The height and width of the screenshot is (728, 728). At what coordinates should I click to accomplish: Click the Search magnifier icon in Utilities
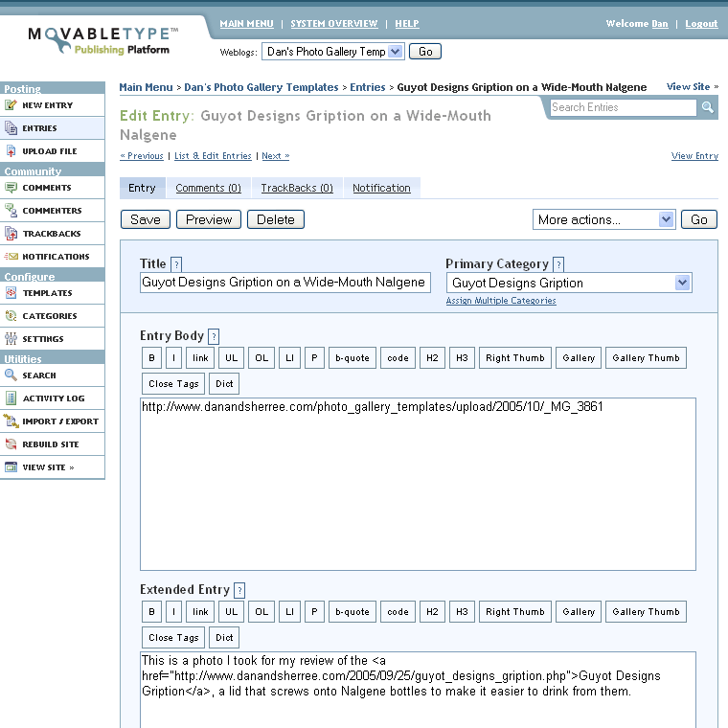[x=11, y=375]
